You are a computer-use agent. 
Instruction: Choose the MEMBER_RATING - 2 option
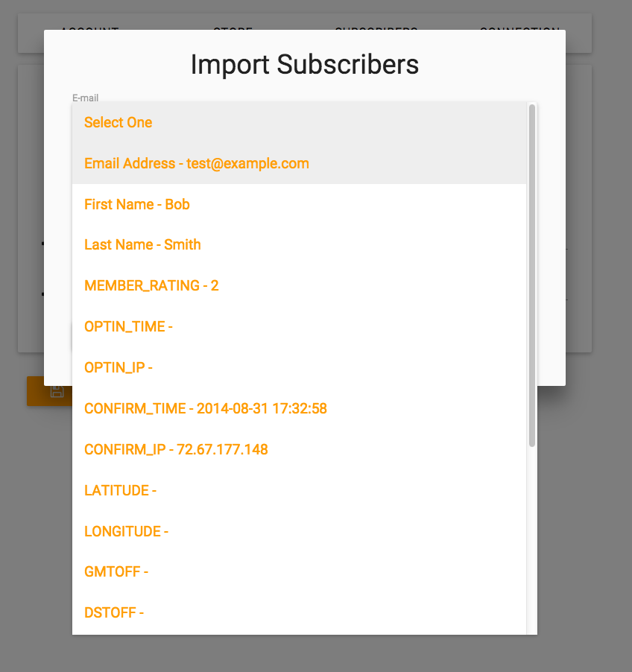click(x=151, y=285)
